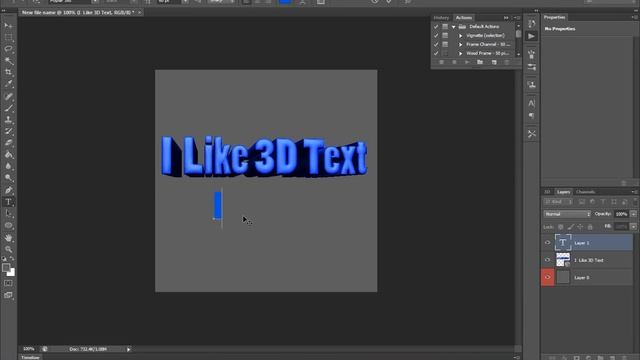Select the Brush tool

pos(8,108)
